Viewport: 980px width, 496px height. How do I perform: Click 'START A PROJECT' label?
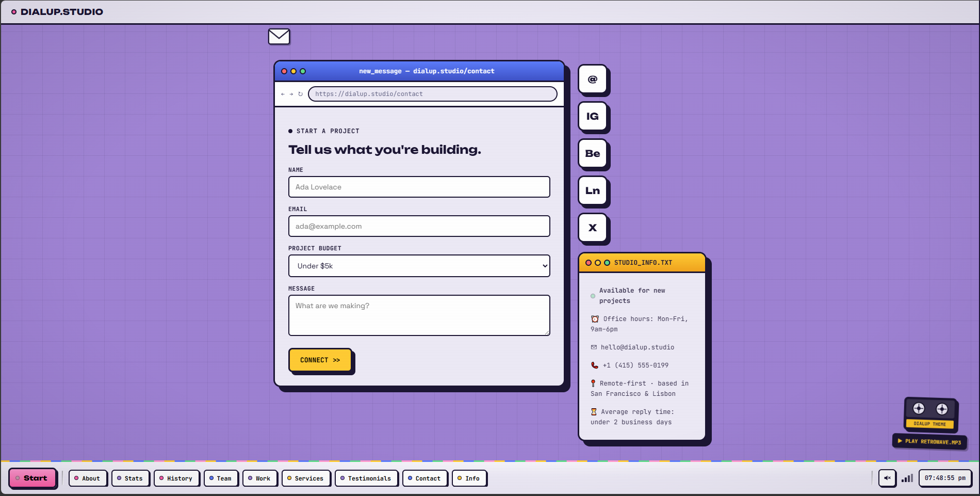click(x=328, y=131)
